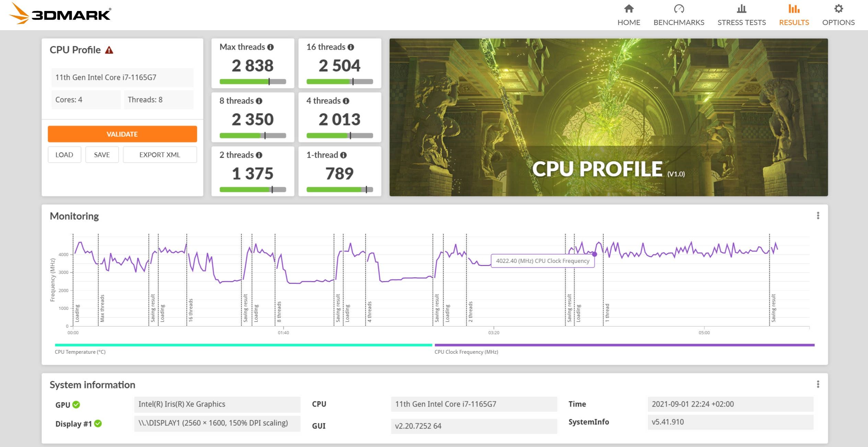The height and width of the screenshot is (447, 868).
Task: Click the processor name field under CPU Profile
Action: coord(122,77)
